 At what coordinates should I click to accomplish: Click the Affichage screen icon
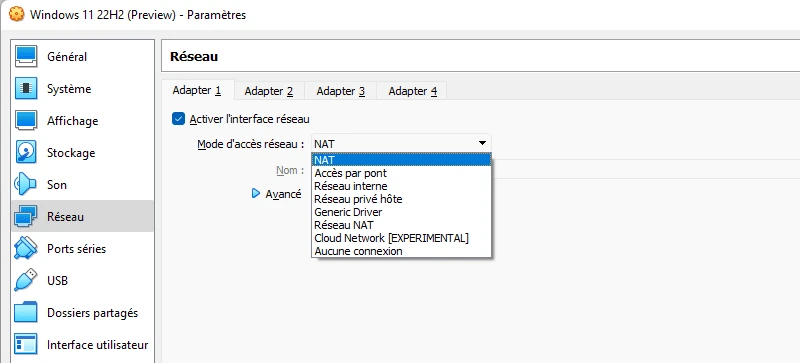tap(26, 121)
